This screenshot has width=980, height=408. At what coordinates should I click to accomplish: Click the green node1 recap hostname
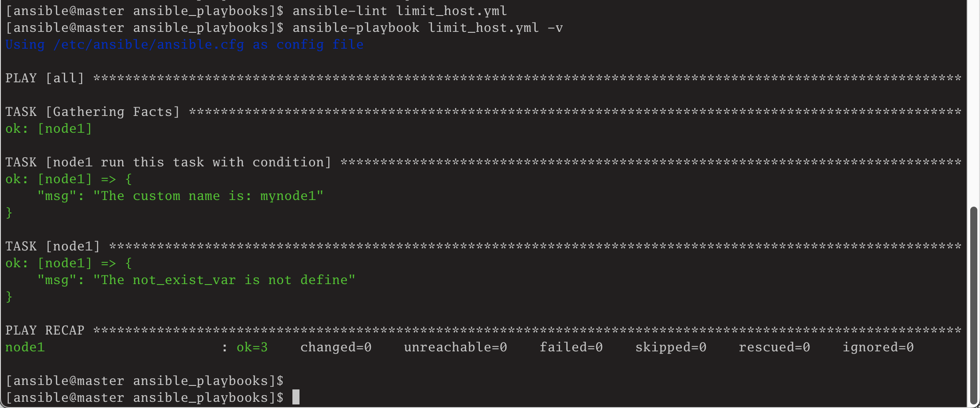25,347
